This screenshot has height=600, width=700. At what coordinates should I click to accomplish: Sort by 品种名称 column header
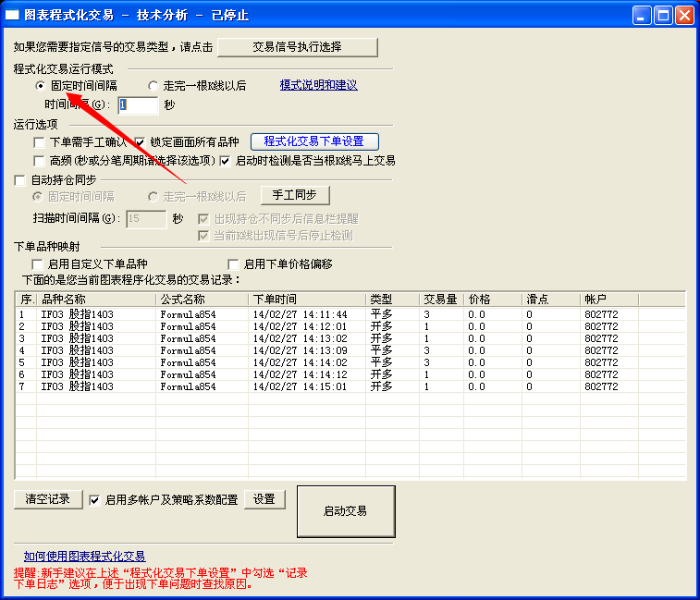click(x=96, y=300)
